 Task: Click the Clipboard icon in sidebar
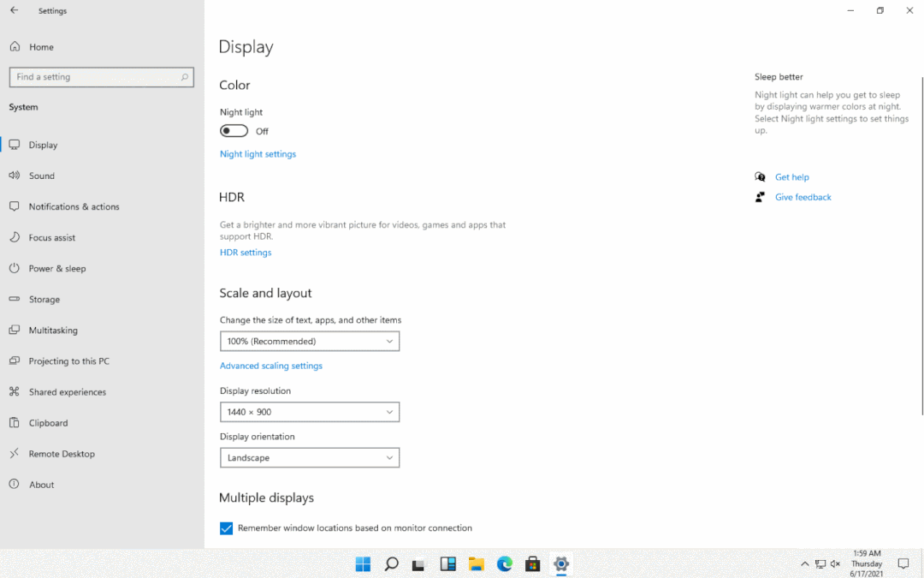tap(14, 422)
